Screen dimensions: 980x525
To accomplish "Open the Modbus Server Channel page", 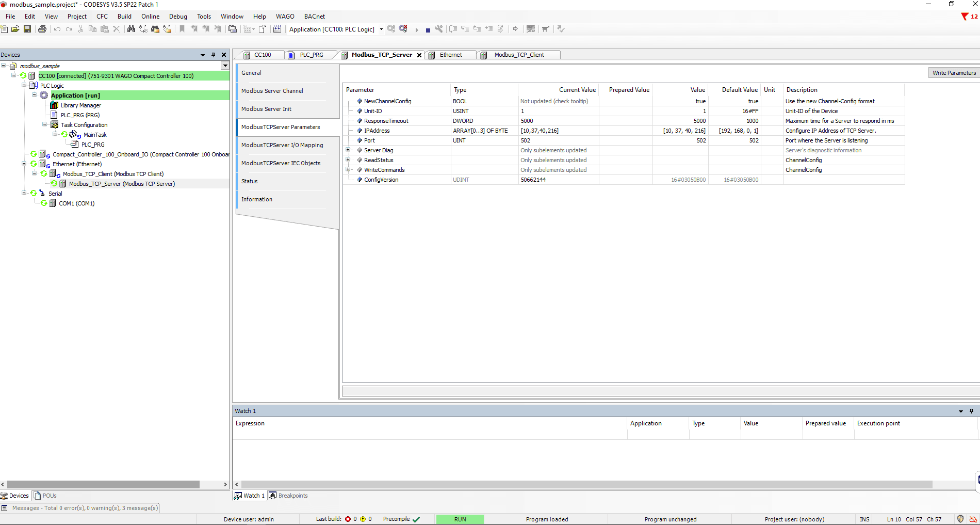I will coord(272,91).
